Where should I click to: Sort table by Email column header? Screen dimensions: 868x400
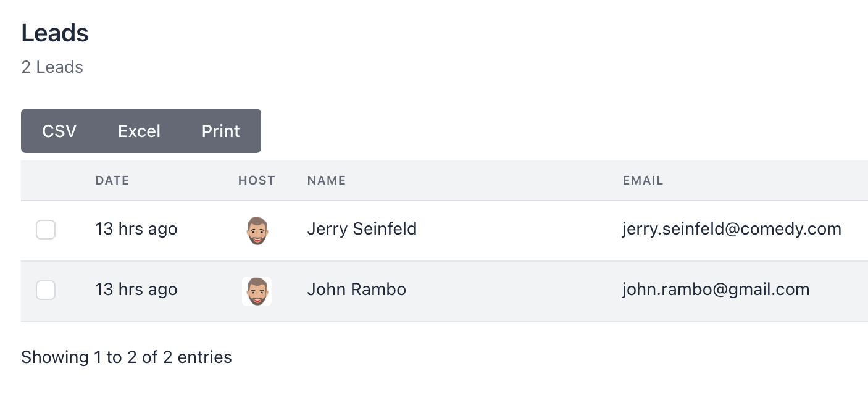click(x=643, y=180)
